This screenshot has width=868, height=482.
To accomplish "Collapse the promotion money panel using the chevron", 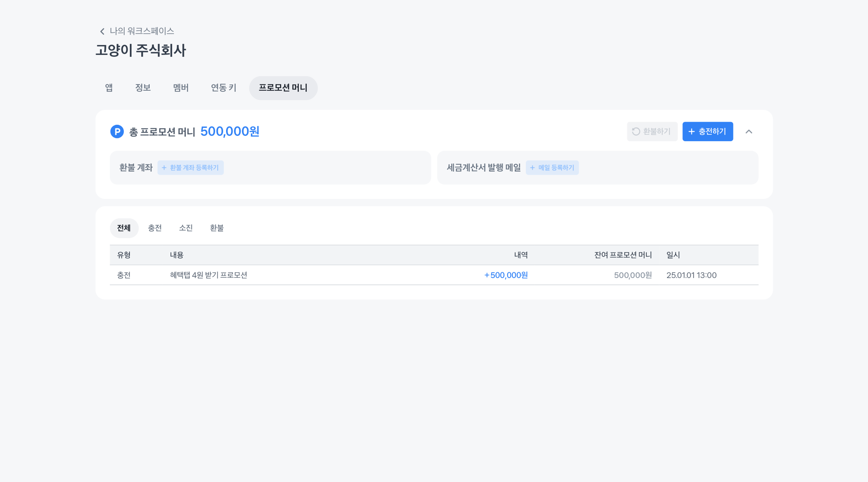I will (x=749, y=131).
